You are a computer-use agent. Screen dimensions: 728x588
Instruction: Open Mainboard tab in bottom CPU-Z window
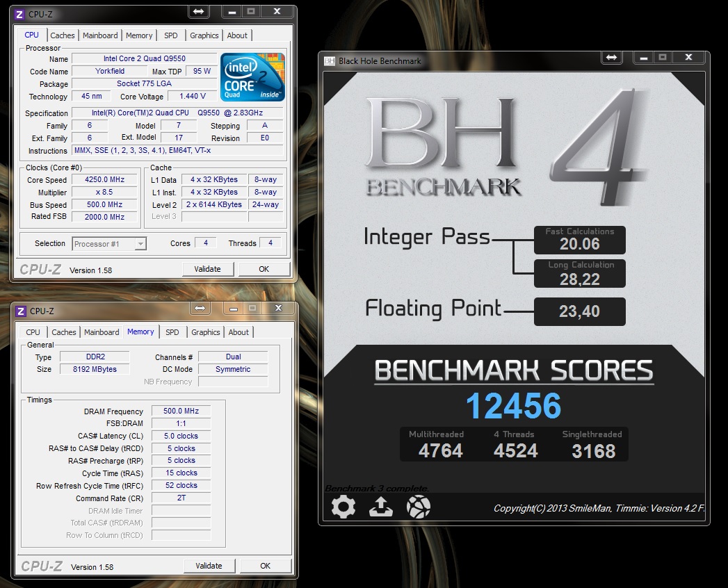[102, 332]
